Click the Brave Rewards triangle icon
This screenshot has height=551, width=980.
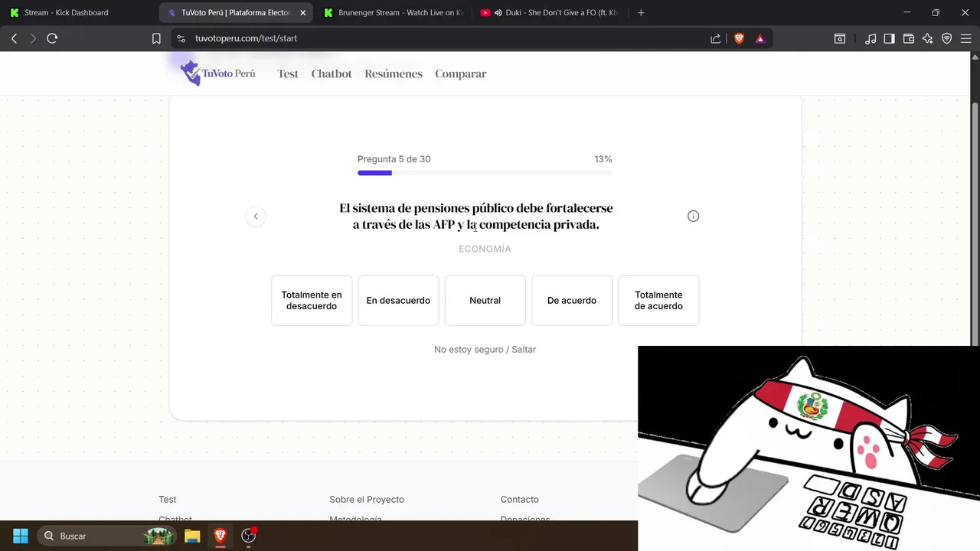point(760,38)
